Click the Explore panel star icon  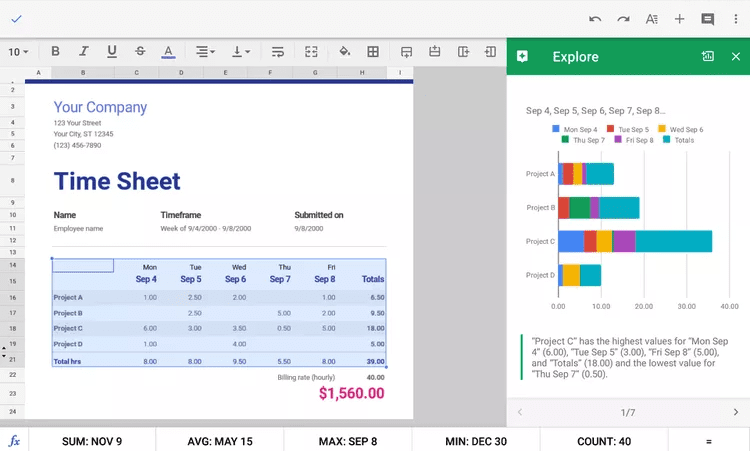tap(522, 56)
